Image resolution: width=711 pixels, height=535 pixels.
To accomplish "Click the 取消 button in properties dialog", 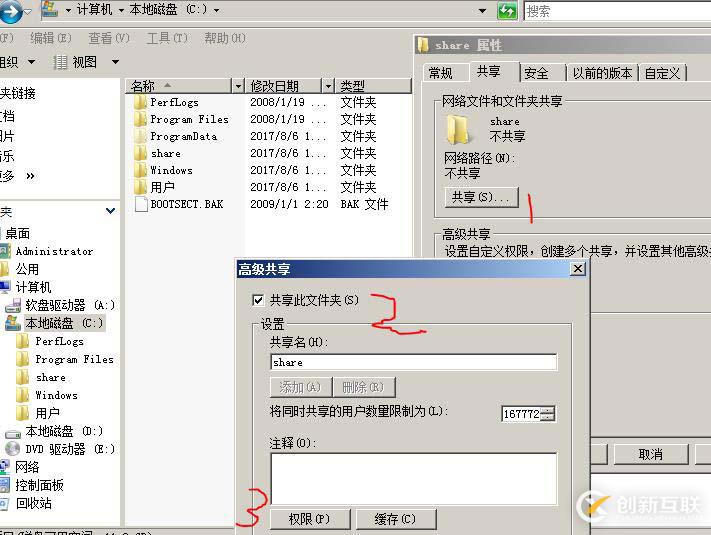I will pyautogui.click(x=651, y=454).
